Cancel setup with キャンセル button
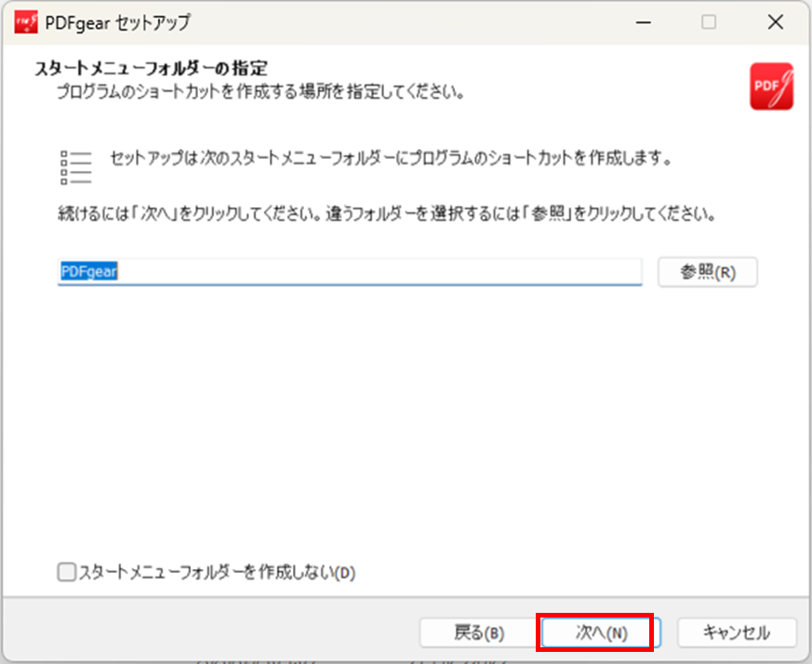Screen dimensions: 812x664 737,632
